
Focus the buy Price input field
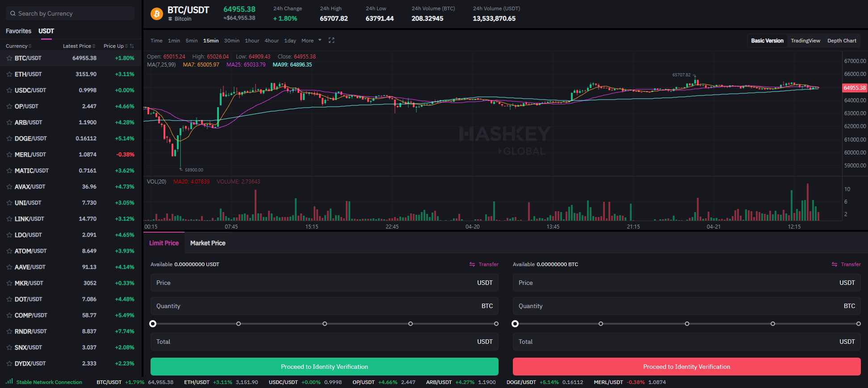(x=324, y=283)
